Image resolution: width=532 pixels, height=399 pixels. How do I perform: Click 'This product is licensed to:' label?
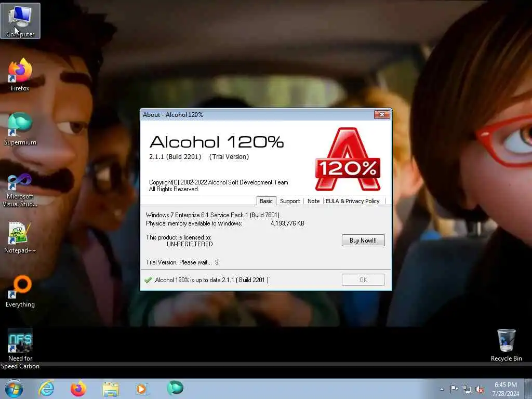click(x=179, y=237)
